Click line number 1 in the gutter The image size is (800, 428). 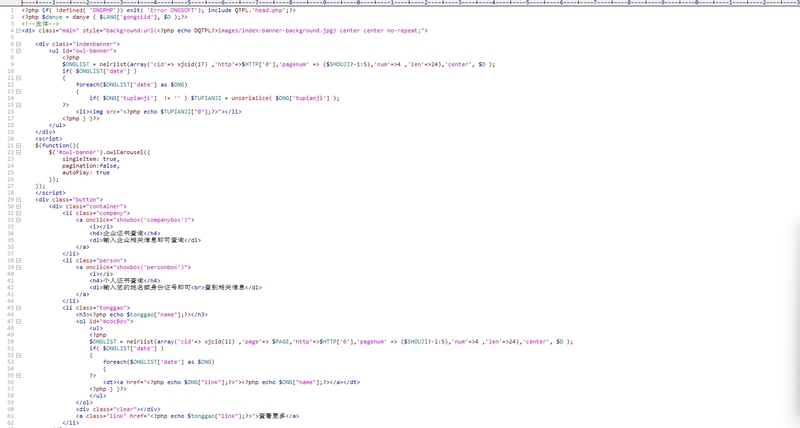pos(12,10)
